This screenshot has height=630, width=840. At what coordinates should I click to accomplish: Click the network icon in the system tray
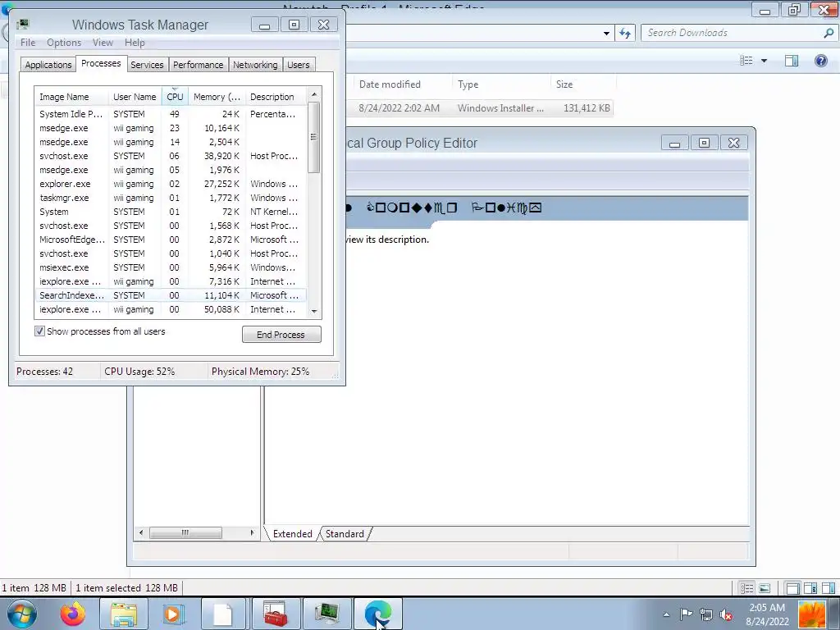coord(706,614)
